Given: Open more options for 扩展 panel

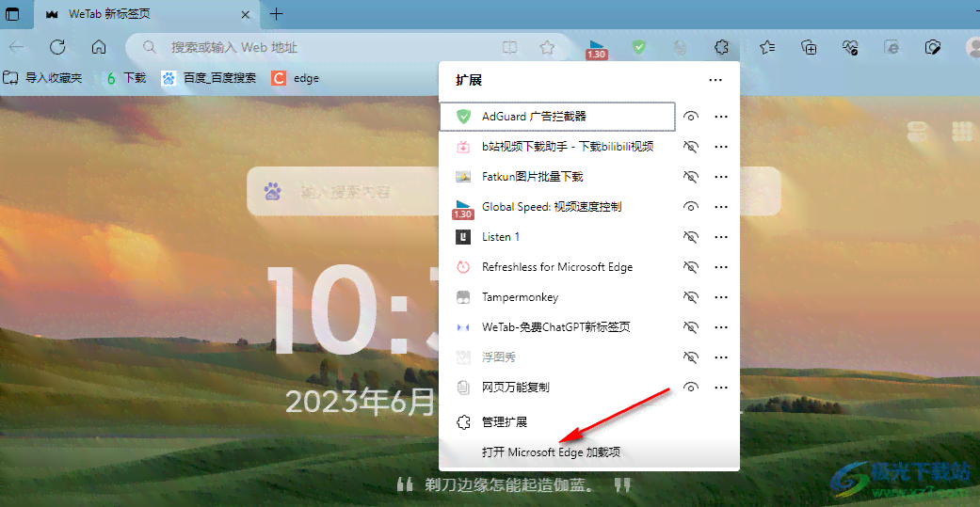Looking at the screenshot, I should [715, 80].
